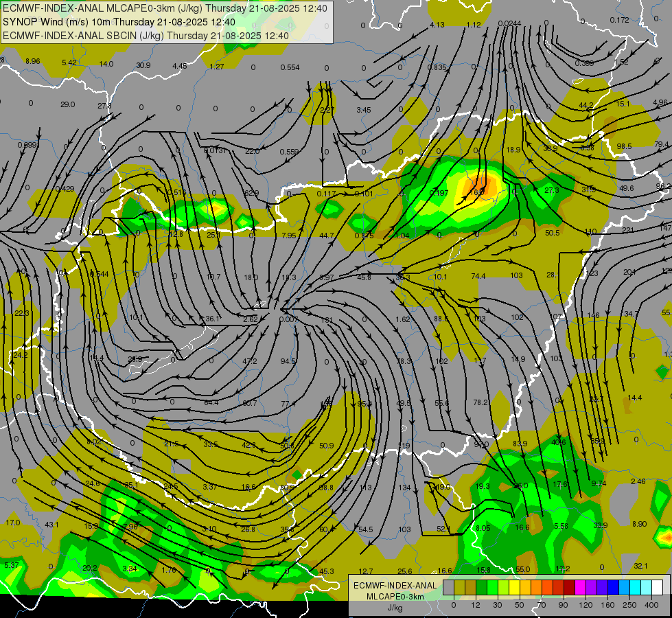Click the palest cyan legend swatch
Image resolution: width=672 pixels, height=618 pixels.
click(x=647, y=588)
